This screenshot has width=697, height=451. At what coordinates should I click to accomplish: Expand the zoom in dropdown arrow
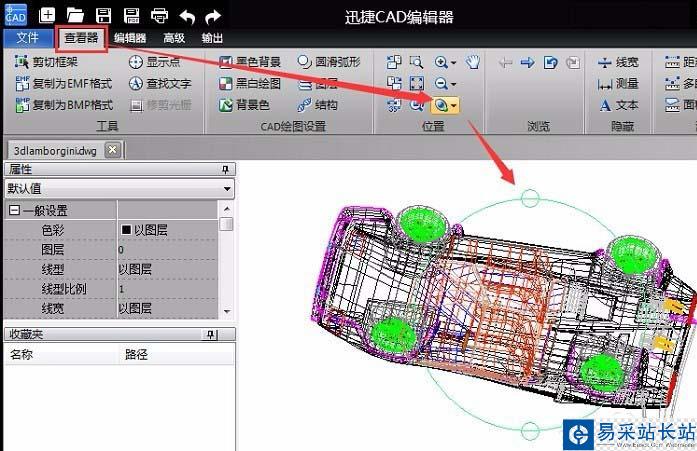[453, 63]
